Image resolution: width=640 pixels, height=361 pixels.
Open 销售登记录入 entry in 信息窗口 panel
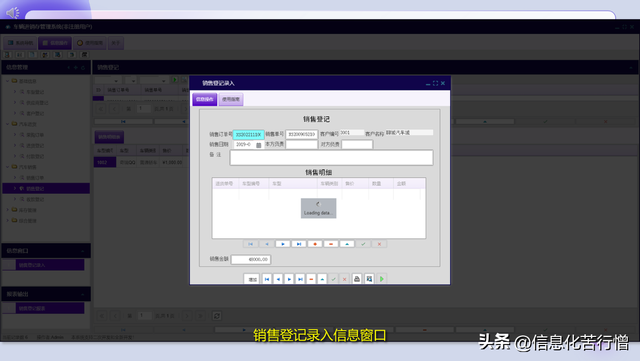pos(50,265)
